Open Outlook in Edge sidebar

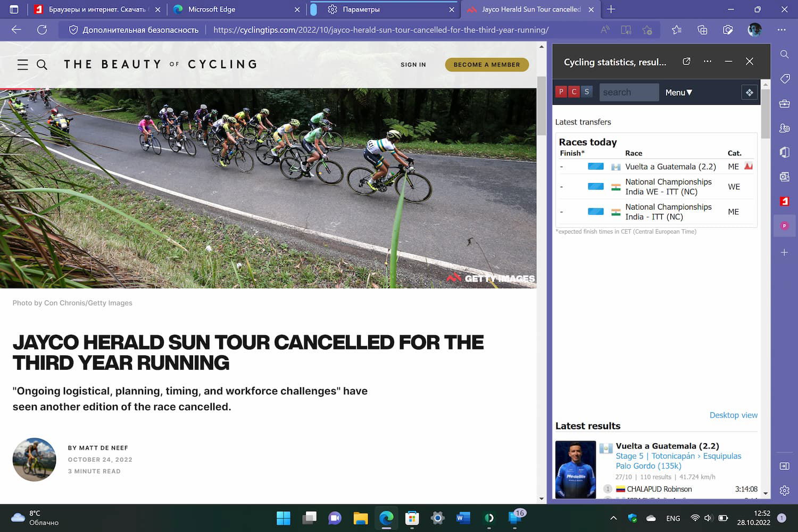784,177
